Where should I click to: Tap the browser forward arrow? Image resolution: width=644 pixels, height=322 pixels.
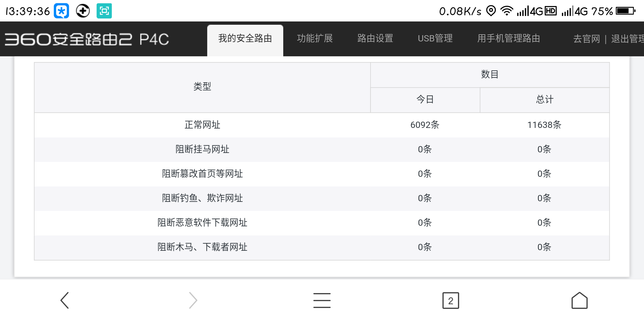click(193, 300)
